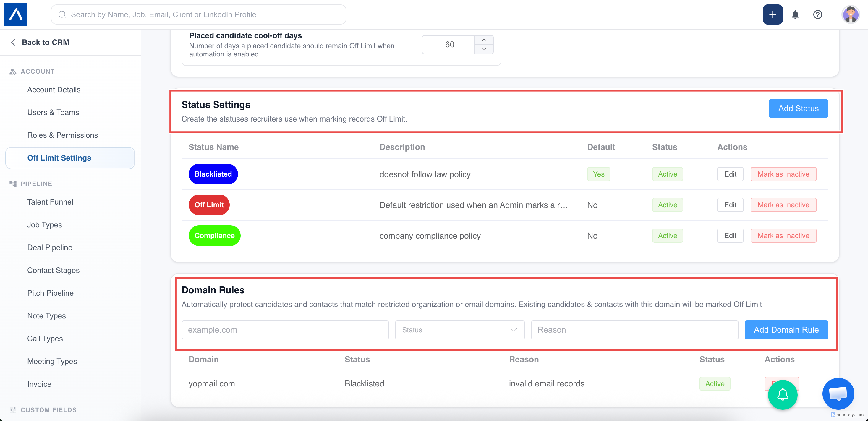Click 'company compliance policy' description
This screenshot has width=868, height=421.
(430, 236)
